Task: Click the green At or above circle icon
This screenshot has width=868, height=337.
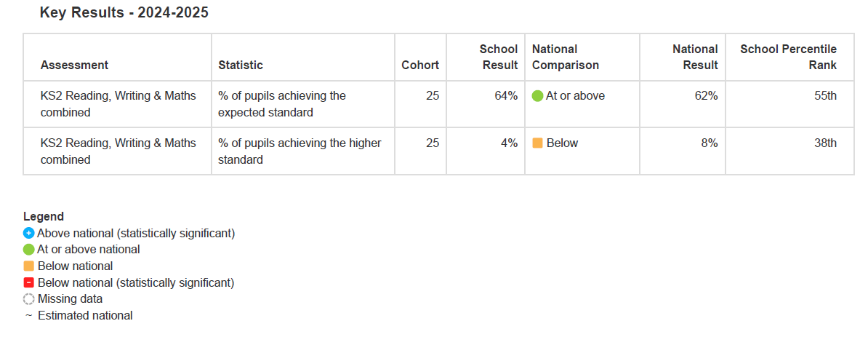Action: tap(538, 96)
